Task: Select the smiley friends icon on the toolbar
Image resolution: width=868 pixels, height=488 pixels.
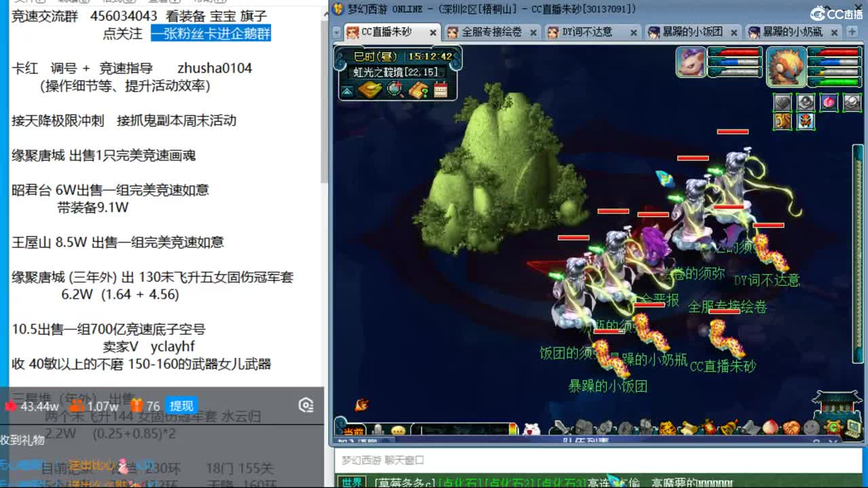Action: click(x=812, y=427)
